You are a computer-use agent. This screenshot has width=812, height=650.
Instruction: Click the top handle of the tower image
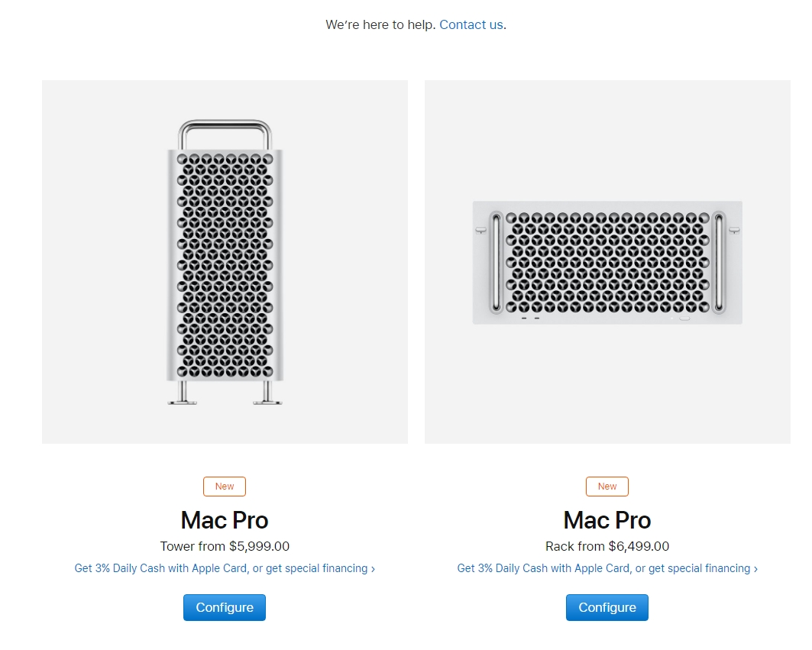pos(225,123)
